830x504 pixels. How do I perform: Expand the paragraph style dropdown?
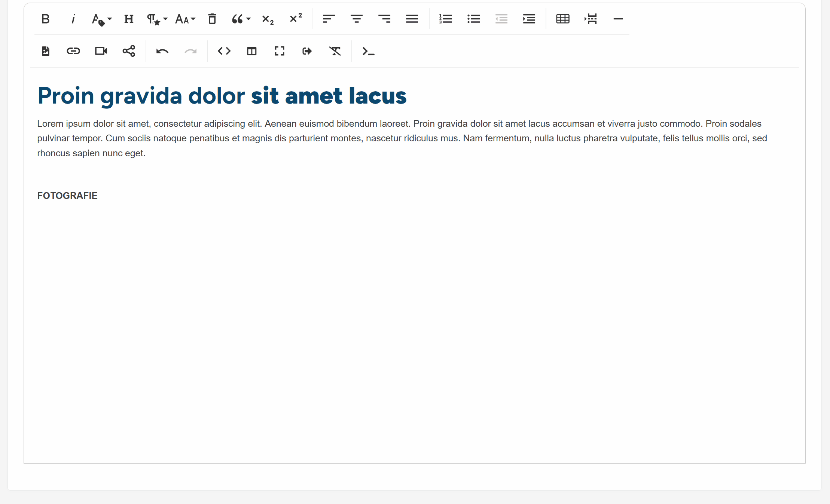(x=157, y=19)
